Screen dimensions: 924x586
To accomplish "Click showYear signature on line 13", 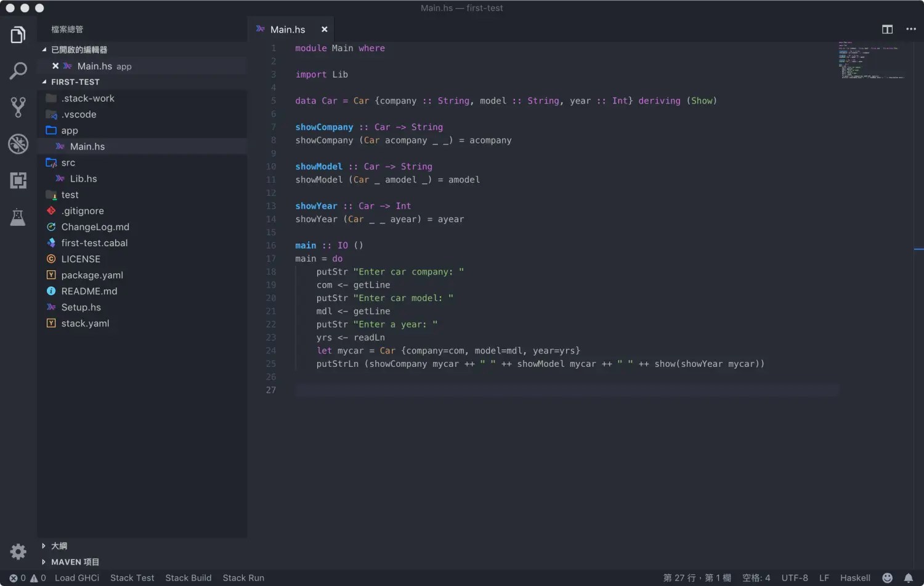I will [x=353, y=206].
